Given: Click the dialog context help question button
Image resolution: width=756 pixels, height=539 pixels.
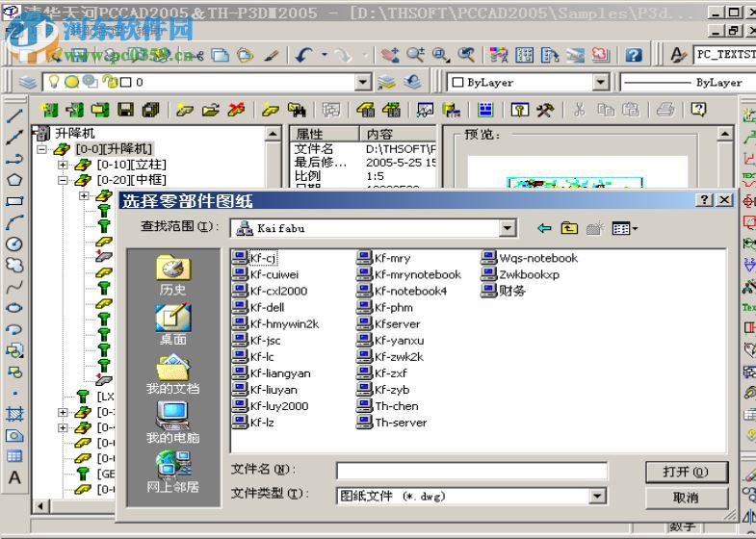Looking at the screenshot, I should click(704, 200).
